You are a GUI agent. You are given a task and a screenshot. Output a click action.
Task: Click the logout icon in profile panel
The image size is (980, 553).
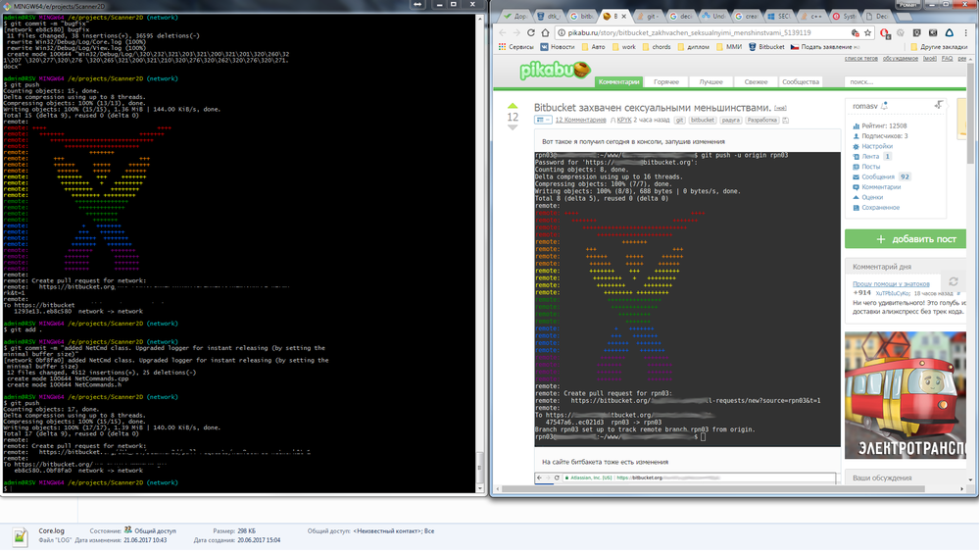(938, 106)
